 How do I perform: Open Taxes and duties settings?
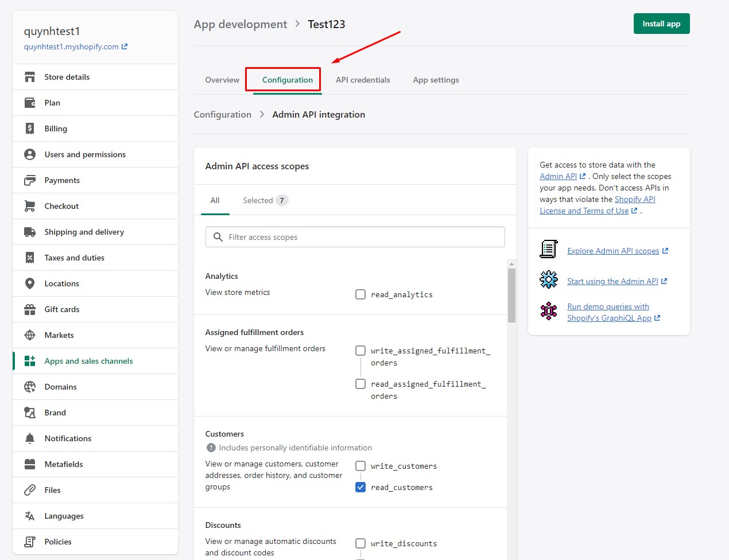click(95, 258)
